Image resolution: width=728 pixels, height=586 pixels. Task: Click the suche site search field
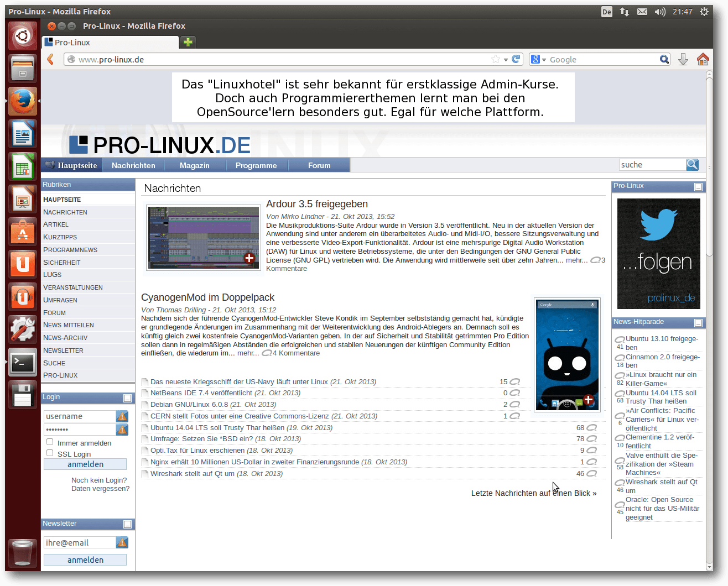(x=653, y=165)
